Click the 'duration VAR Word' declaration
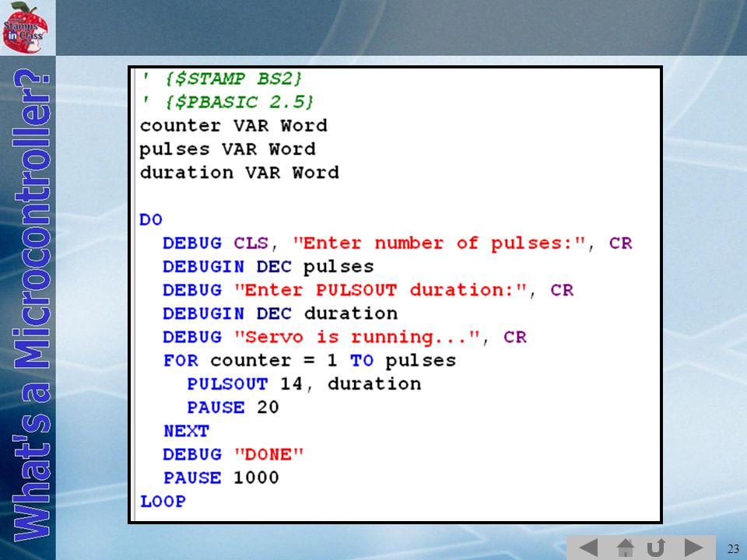 pos(239,173)
